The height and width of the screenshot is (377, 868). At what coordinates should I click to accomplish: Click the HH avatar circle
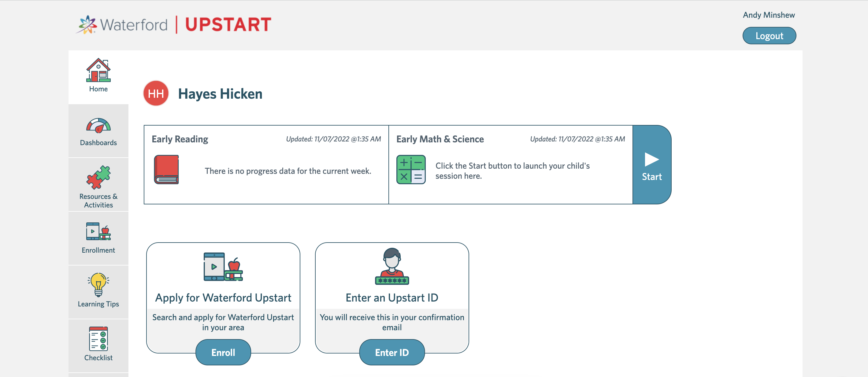click(156, 93)
